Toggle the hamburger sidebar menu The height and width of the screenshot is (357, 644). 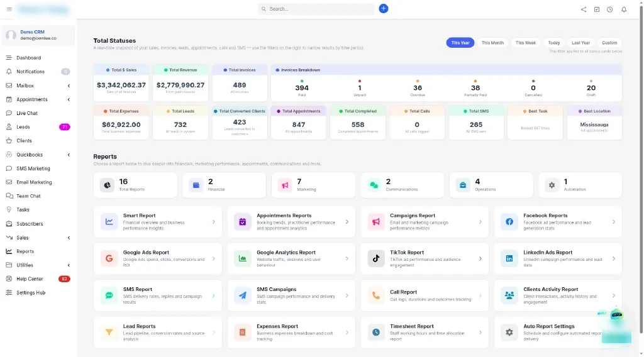(x=9, y=9)
